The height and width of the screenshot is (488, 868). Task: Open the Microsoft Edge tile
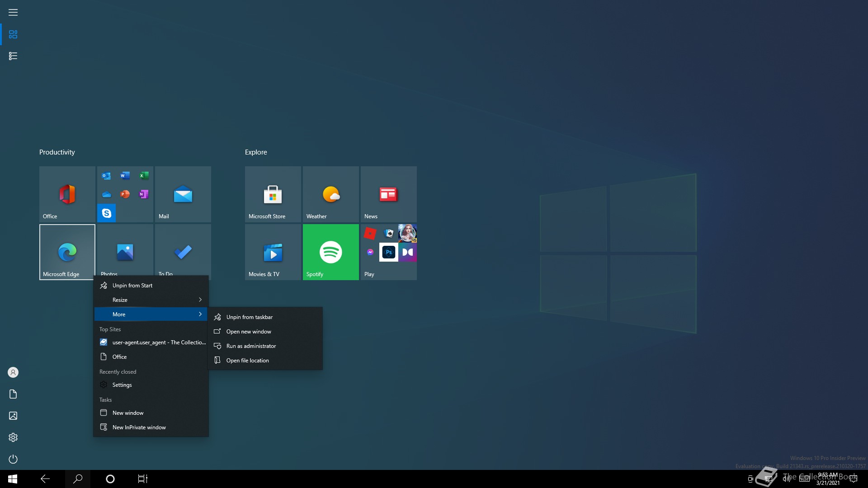tap(67, 252)
